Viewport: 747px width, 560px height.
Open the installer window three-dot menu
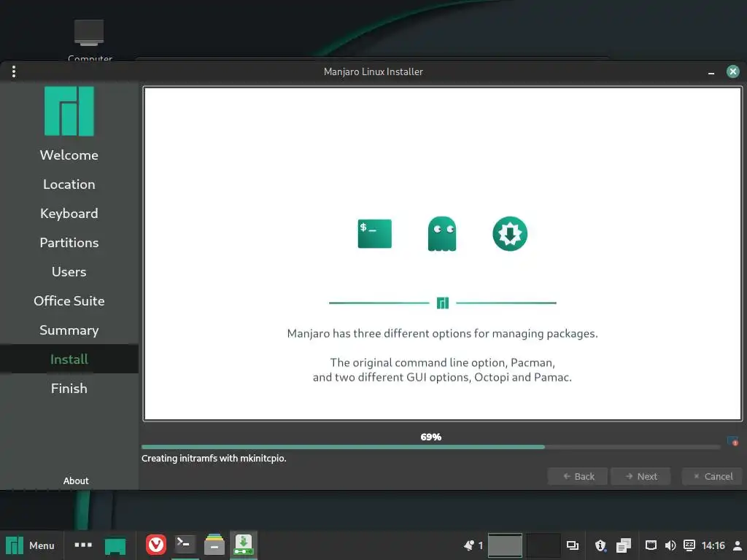(14, 71)
